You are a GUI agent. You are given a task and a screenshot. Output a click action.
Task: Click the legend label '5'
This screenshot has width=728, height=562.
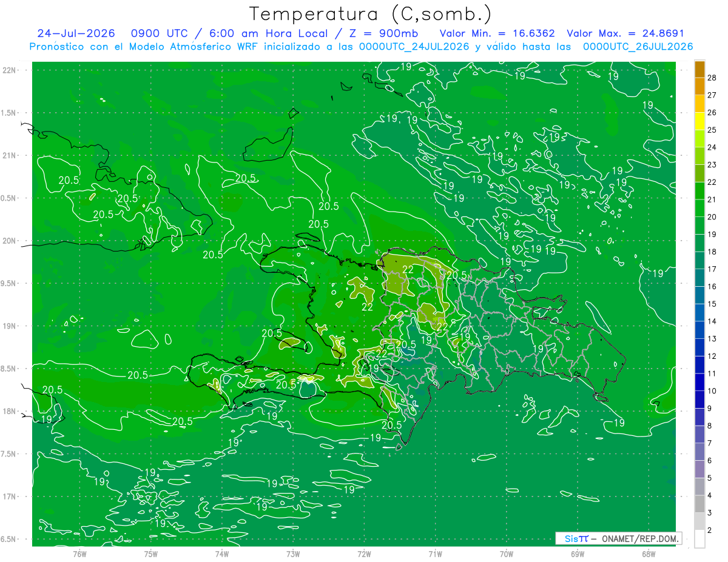[x=709, y=478]
